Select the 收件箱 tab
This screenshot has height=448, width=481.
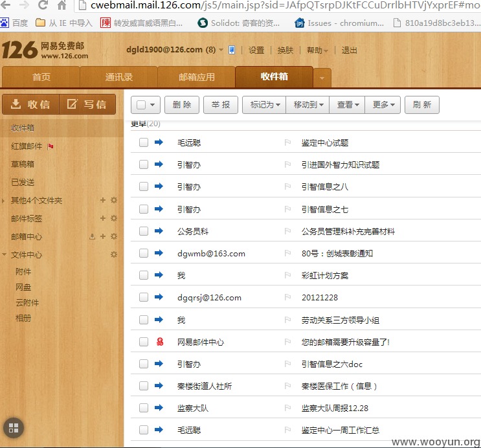pos(274,76)
